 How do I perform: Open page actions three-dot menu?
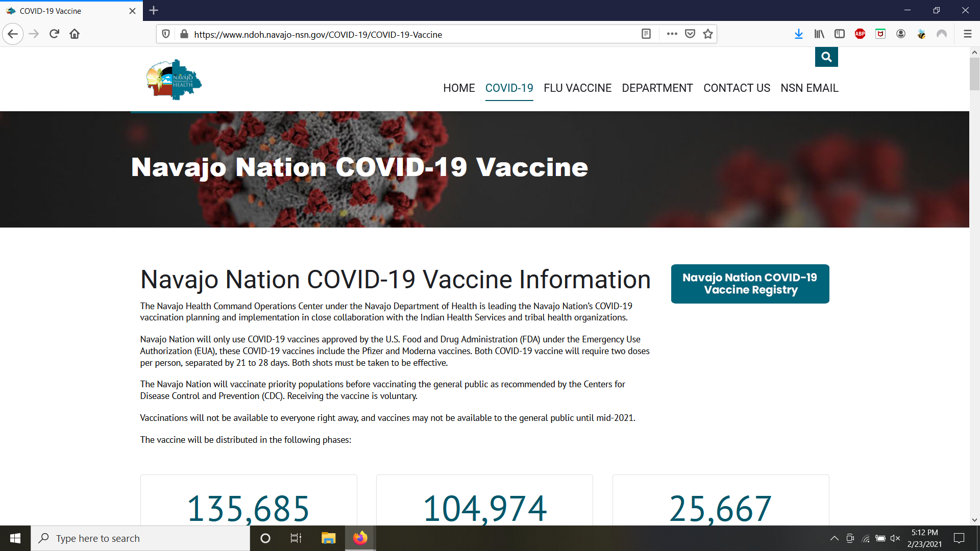[x=672, y=34]
